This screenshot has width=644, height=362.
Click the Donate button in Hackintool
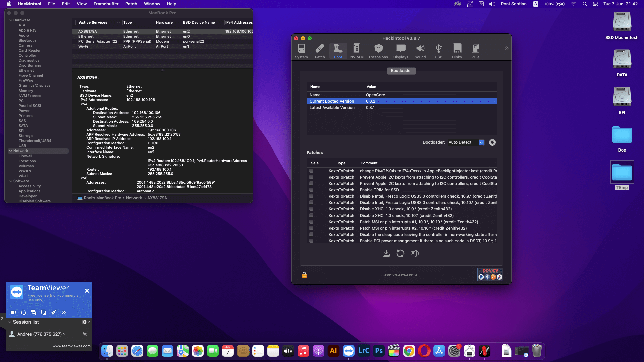click(x=490, y=274)
